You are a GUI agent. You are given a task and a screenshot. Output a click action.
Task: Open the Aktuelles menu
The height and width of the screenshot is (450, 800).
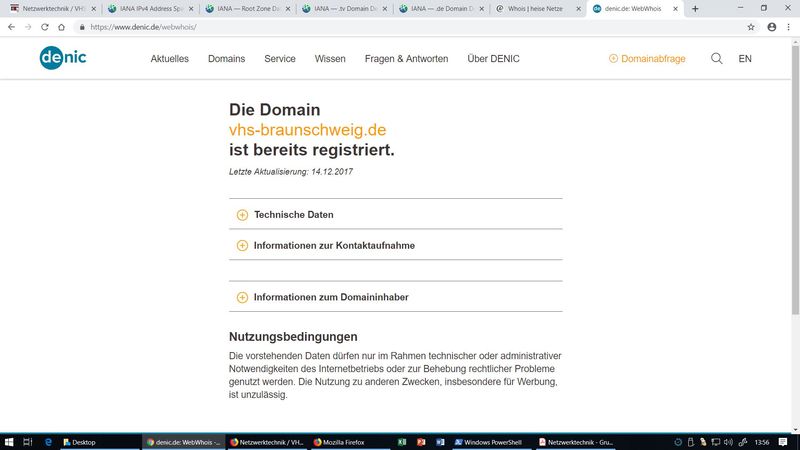tap(169, 59)
